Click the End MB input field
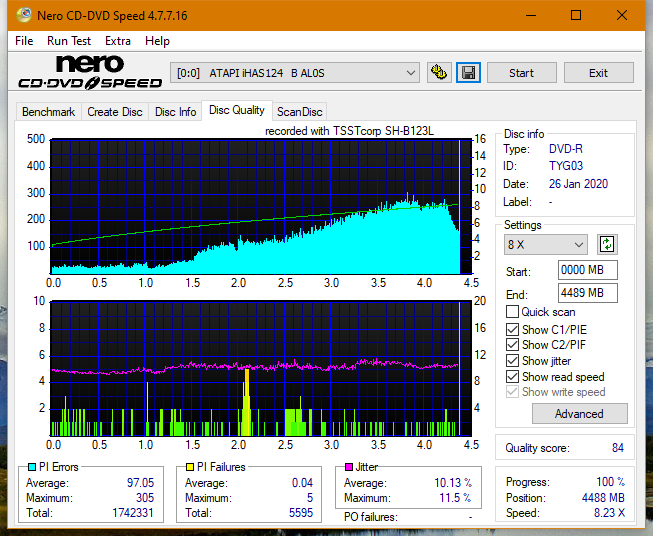This screenshot has height=536, width=653. [587, 293]
